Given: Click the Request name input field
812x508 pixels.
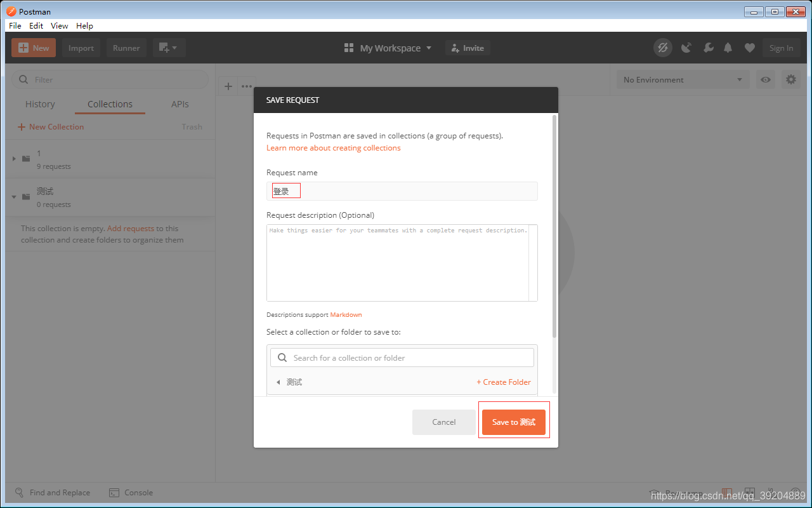Looking at the screenshot, I should (x=402, y=191).
